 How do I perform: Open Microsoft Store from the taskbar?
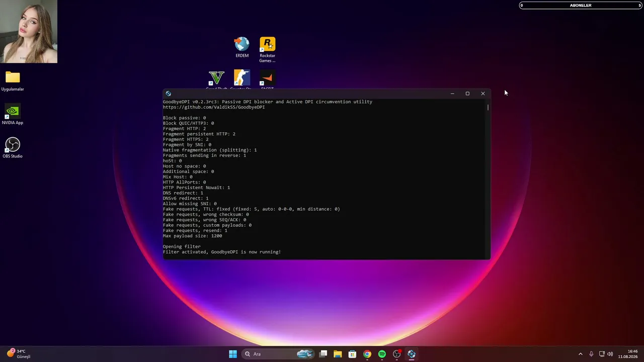[352, 354]
